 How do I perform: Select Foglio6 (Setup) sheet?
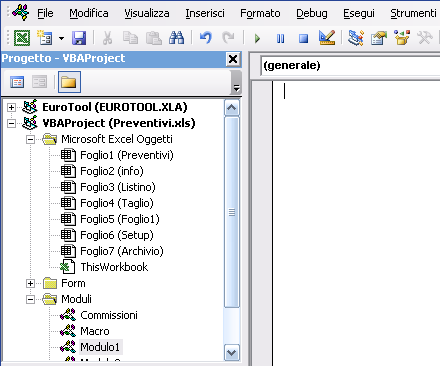(x=117, y=235)
